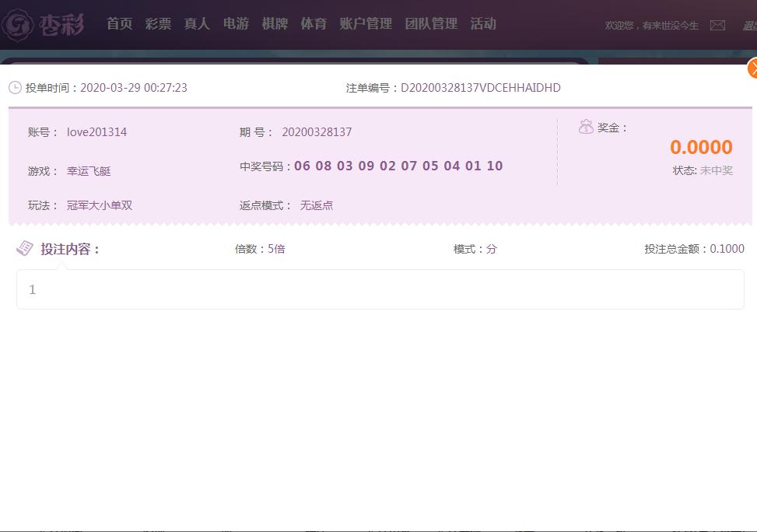Viewport: 757px width, 532px height.
Task: Go to 首页 in navigation
Action: (x=119, y=24)
